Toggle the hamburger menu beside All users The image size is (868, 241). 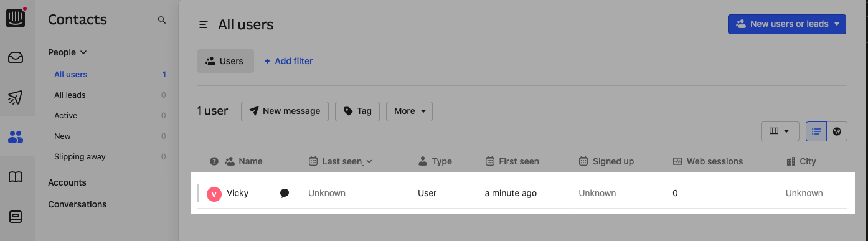[x=203, y=25]
